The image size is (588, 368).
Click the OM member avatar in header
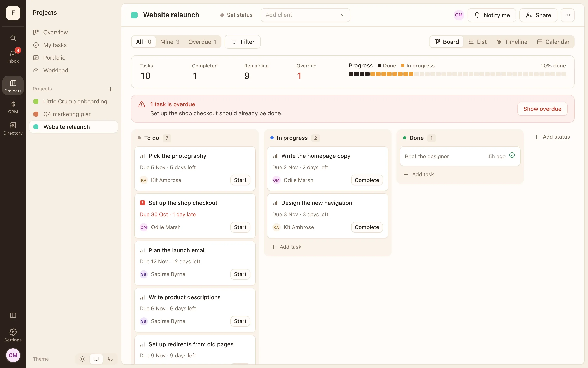tap(459, 15)
